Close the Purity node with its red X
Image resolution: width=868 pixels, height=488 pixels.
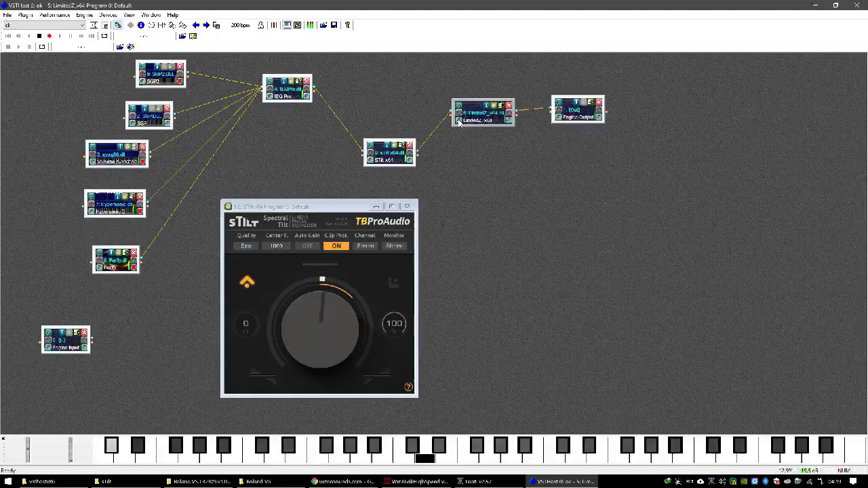pyautogui.click(x=134, y=253)
